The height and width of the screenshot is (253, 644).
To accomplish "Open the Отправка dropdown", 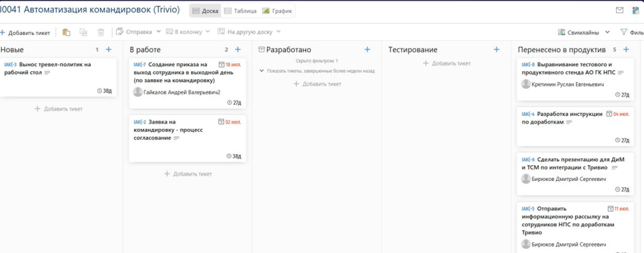I will 138,31.
